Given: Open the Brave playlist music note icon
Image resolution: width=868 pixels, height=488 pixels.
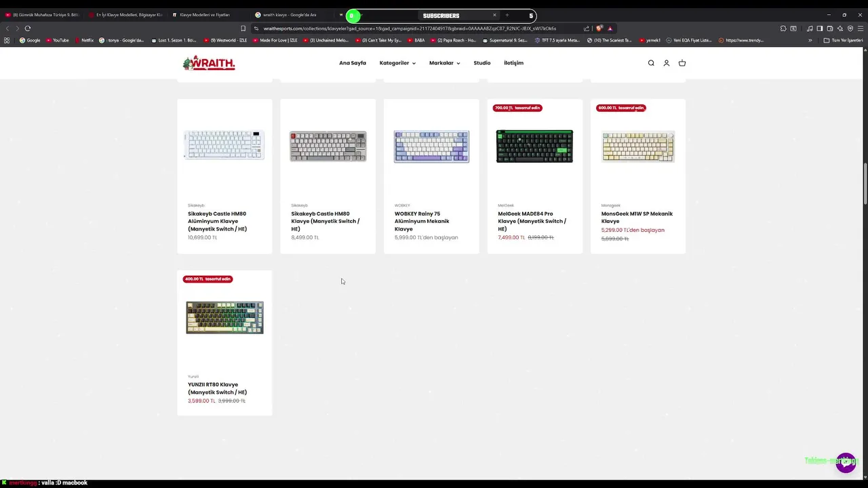Looking at the screenshot, I should click(810, 28).
